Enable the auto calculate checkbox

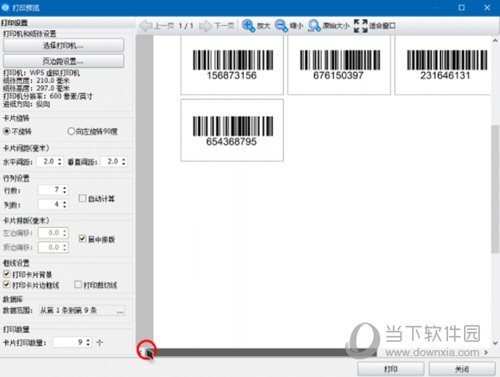(82, 198)
